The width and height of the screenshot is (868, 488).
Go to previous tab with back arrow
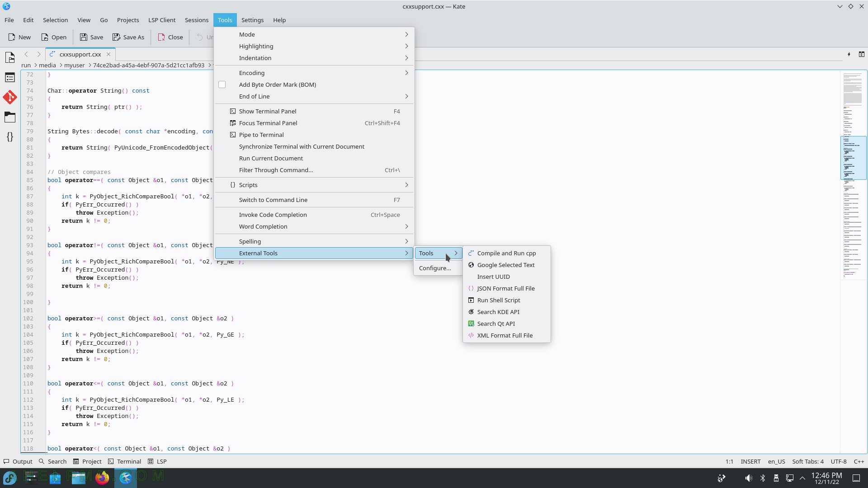click(26, 54)
